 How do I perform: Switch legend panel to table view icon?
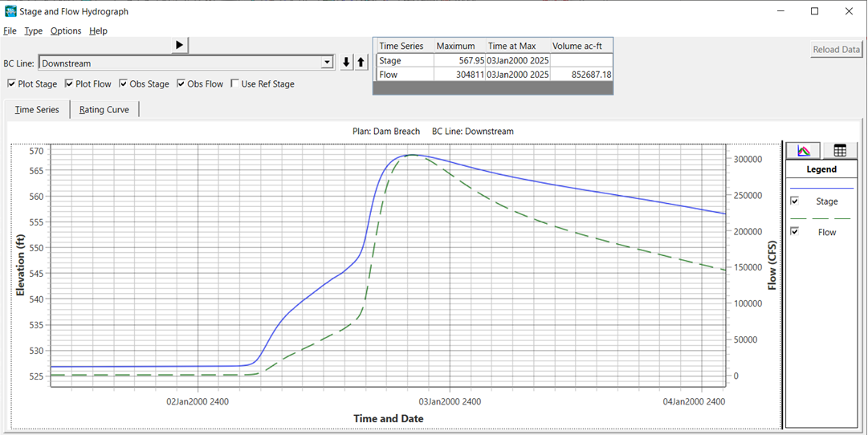(x=839, y=150)
